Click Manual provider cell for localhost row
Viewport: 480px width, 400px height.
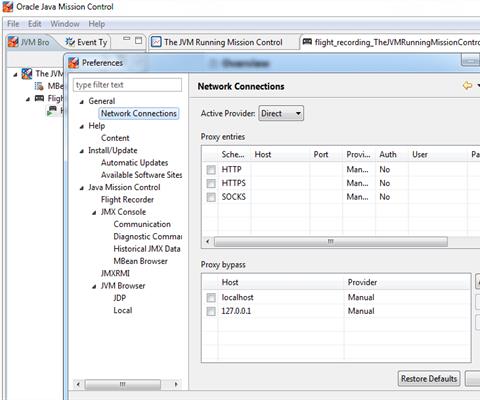coord(361,297)
